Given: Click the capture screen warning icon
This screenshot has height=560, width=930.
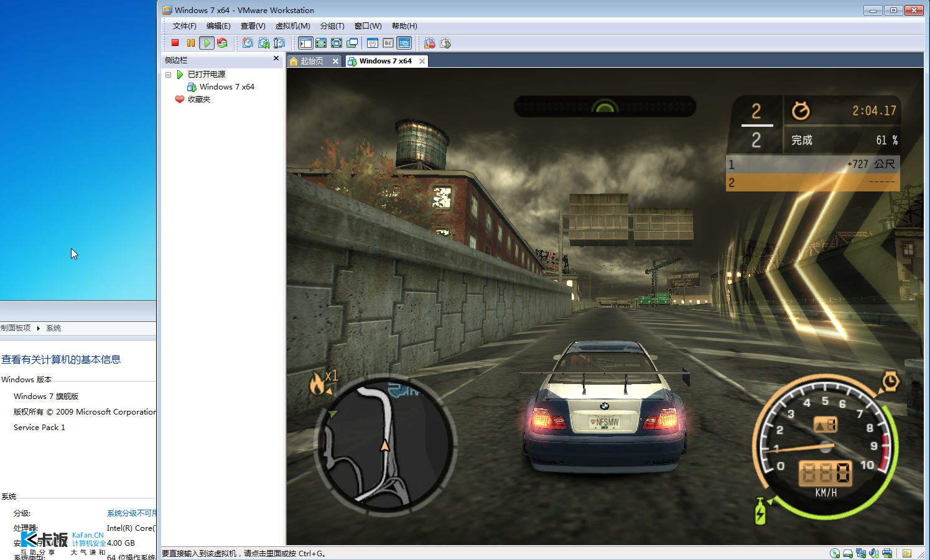Looking at the screenshot, I should (429, 43).
